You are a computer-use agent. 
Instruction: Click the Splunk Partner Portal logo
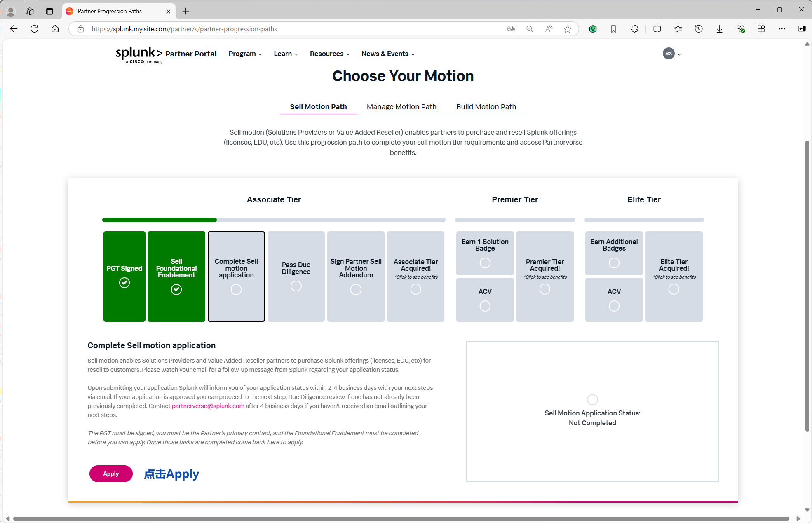tap(166, 54)
